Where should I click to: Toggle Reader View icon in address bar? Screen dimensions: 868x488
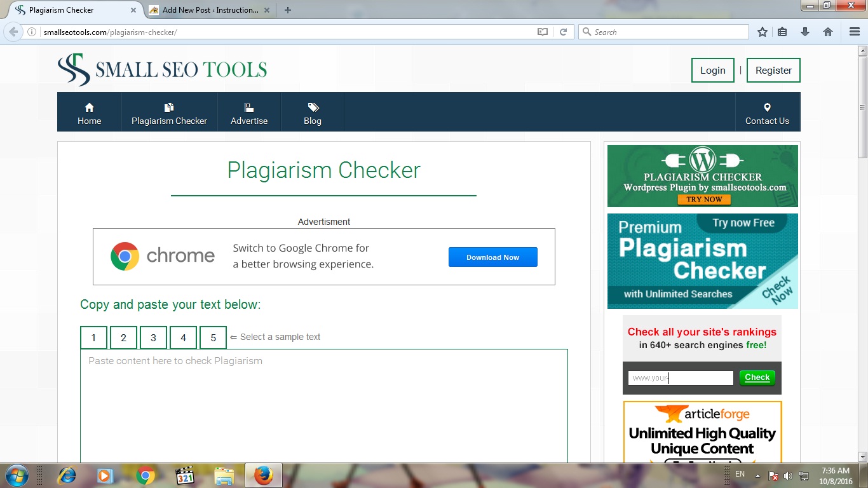pos(543,32)
